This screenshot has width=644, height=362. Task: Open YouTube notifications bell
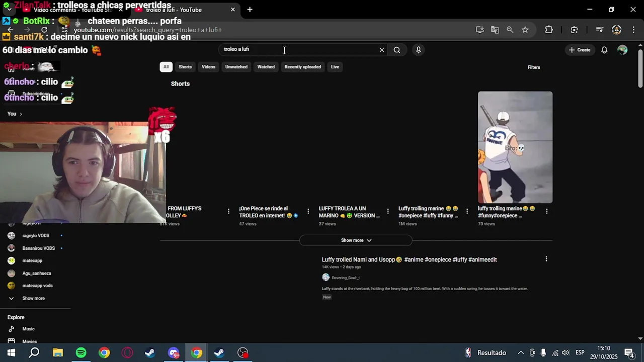point(604,50)
